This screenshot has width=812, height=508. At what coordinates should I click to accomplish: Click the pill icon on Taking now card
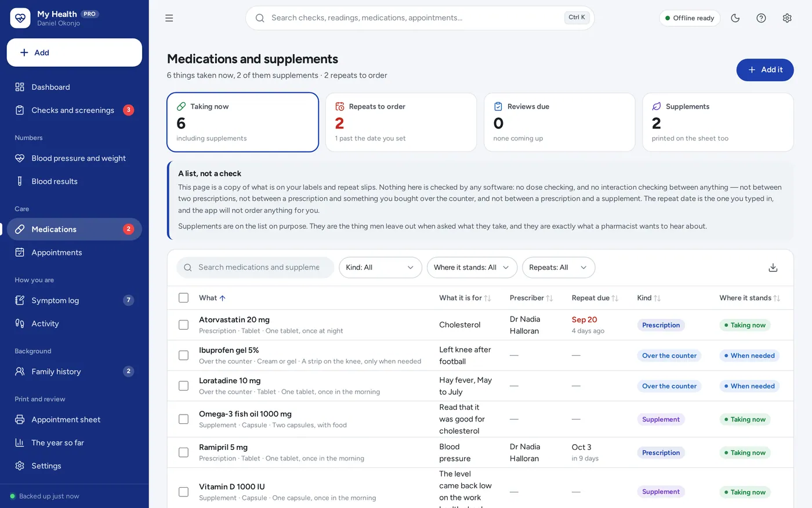[x=182, y=107]
